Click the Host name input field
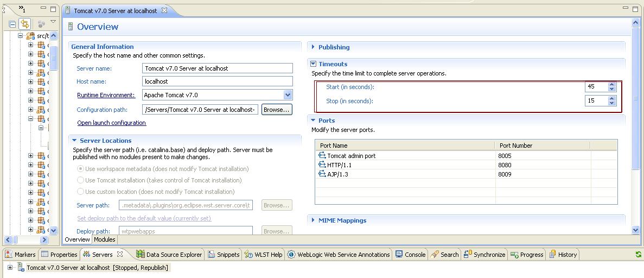The height and width of the screenshot is (278, 644). click(x=218, y=81)
